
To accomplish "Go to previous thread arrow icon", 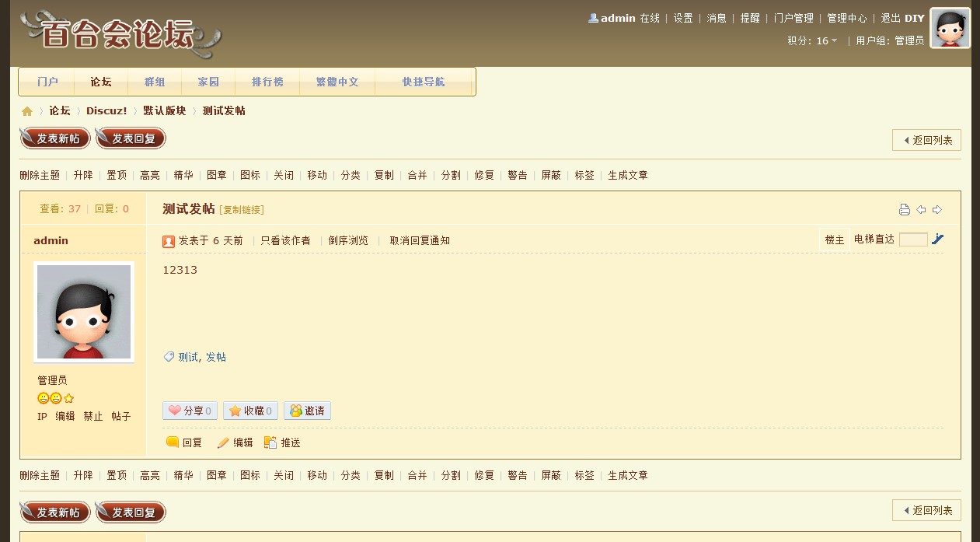I will pyautogui.click(x=921, y=209).
